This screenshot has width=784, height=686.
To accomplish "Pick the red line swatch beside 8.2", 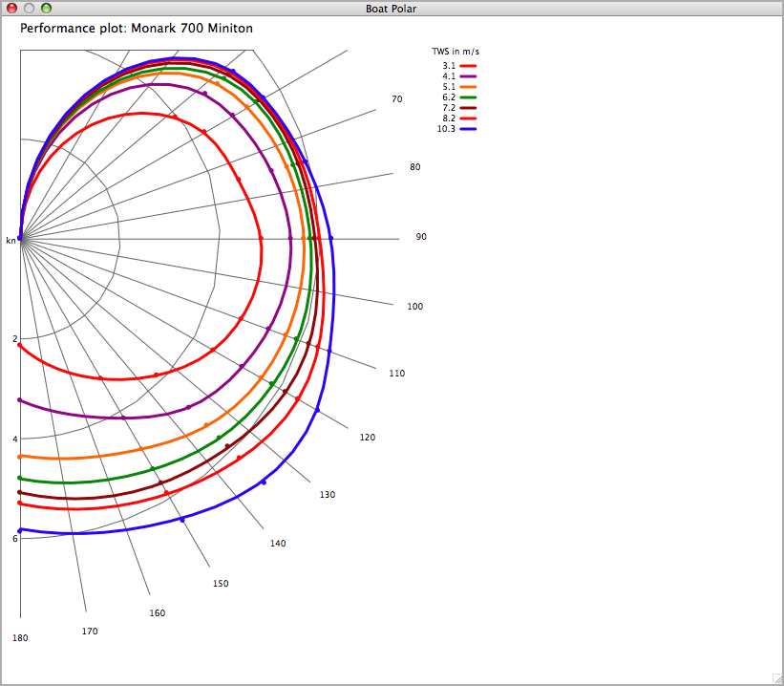I will click(x=468, y=118).
